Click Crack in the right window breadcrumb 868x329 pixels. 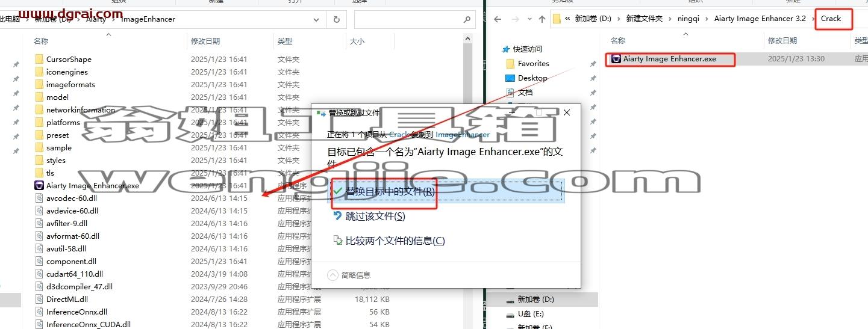coord(831,18)
